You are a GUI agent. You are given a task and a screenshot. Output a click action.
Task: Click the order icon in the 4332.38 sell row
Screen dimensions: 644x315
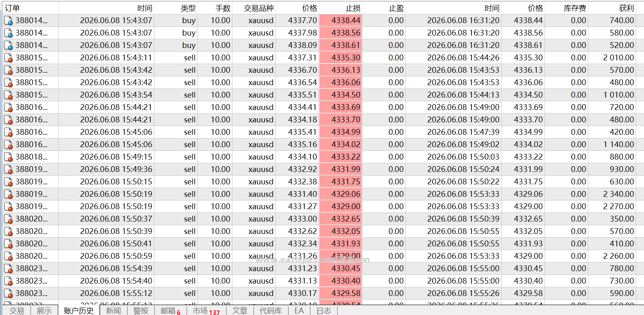coord(8,181)
